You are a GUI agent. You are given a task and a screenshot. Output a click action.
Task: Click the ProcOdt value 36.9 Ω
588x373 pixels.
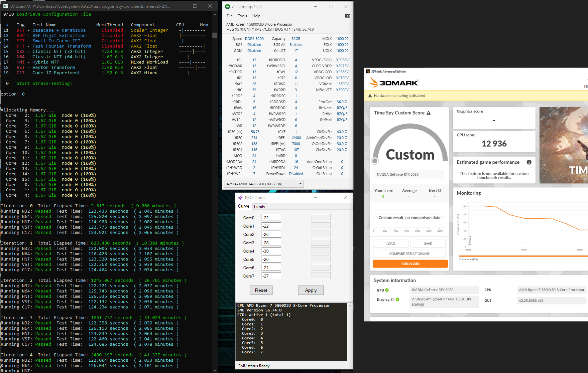342,102
